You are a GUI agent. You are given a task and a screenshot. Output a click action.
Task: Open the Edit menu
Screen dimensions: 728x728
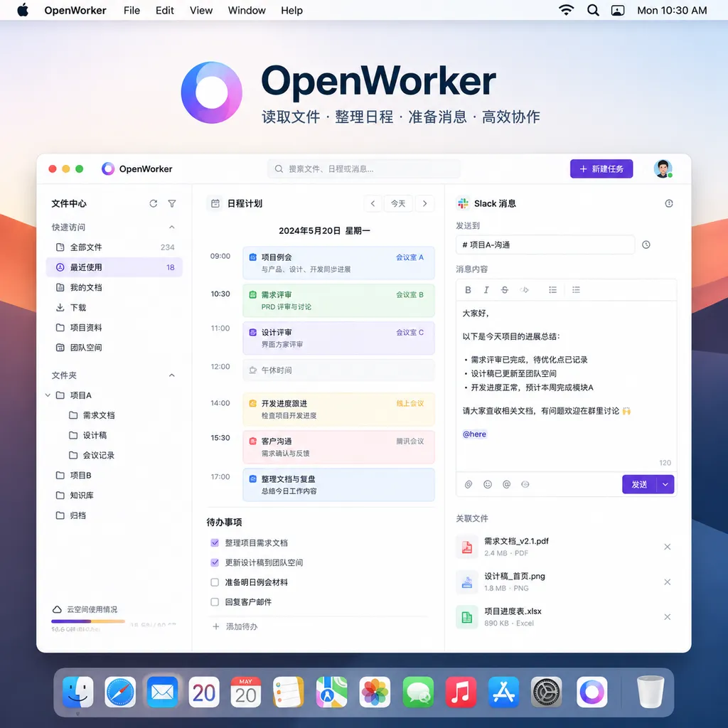coord(164,10)
